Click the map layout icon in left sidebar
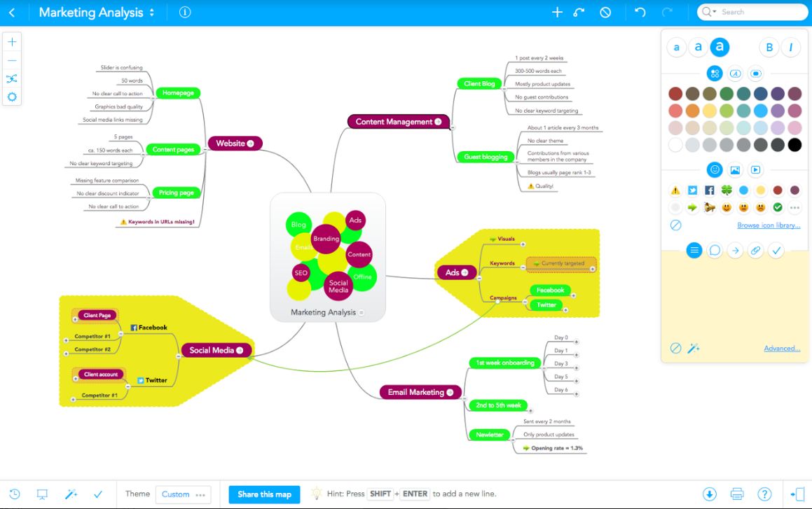 [x=12, y=78]
